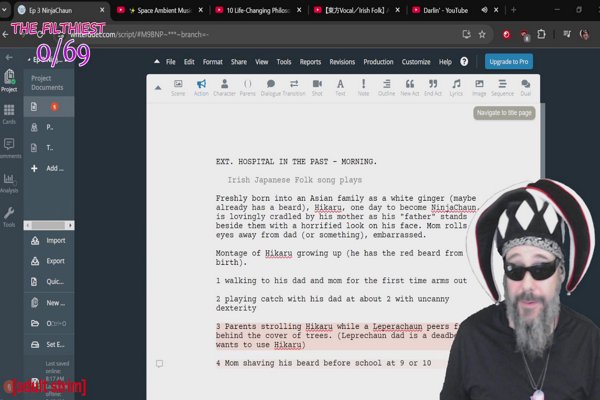Image resolution: width=600 pixels, height=400 pixels.
Task: Open the browser extensions puzzle icon
Action: [541, 34]
